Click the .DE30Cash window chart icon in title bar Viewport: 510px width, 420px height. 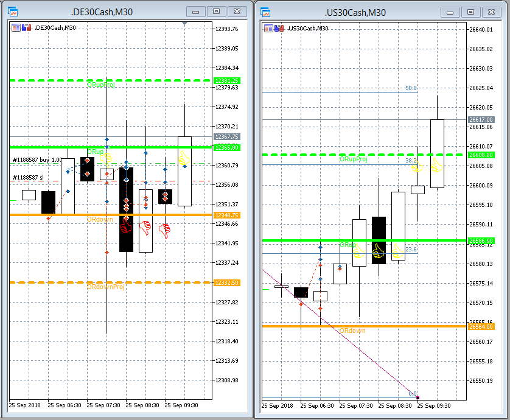click(x=13, y=12)
